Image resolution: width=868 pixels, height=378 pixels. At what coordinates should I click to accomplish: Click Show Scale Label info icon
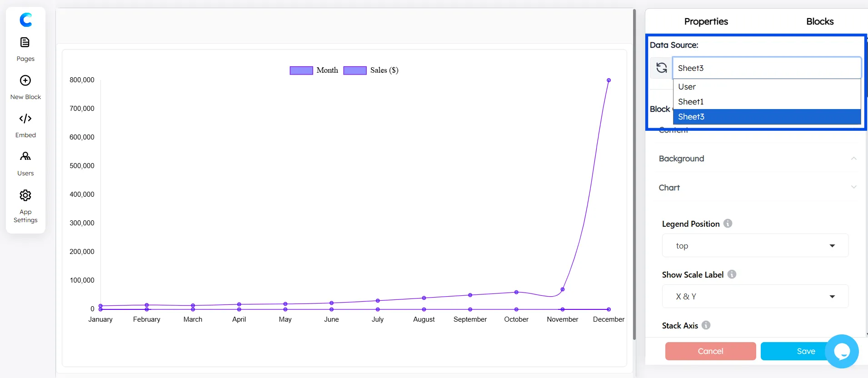point(732,274)
